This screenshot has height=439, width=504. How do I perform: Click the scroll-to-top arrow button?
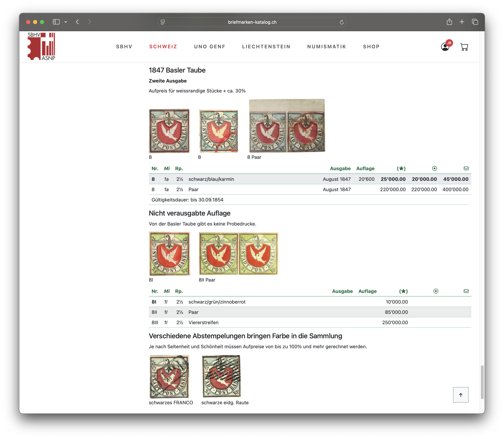coord(461,395)
